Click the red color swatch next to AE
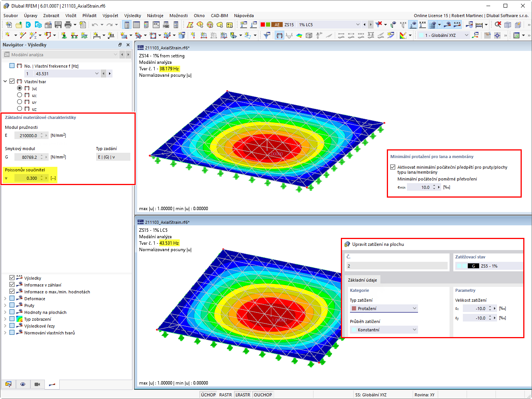 tap(263, 25)
